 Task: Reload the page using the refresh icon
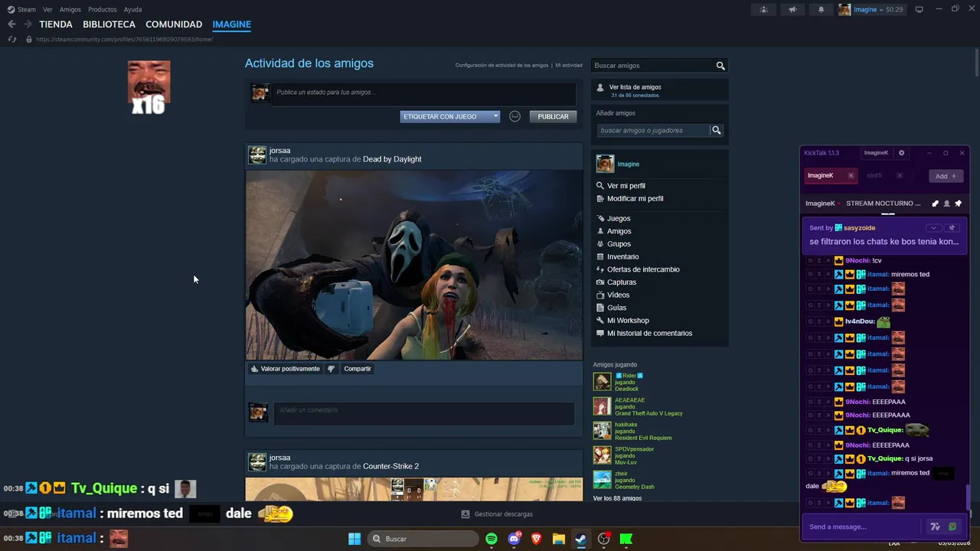[11, 39]
